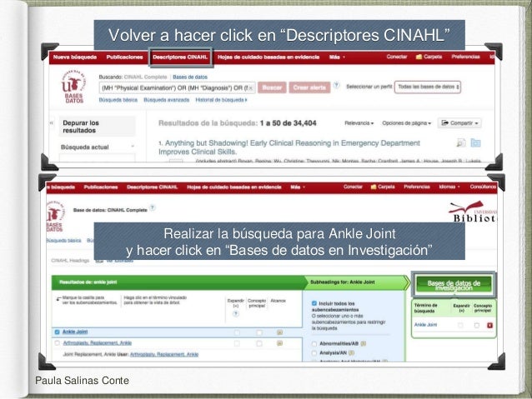Select the Abnormalities/AB subheading checkbox
532x399 pixels.
click(x=314, y=344)
